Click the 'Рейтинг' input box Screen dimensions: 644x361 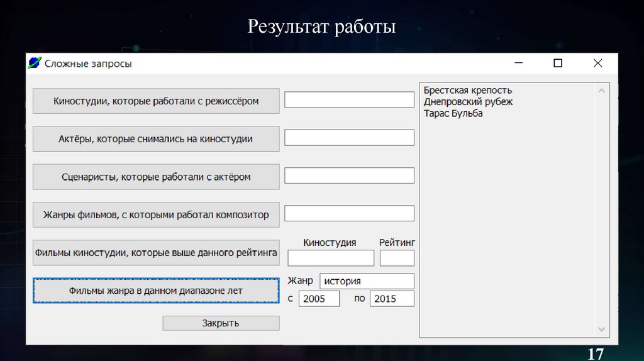tap(397, 258)
